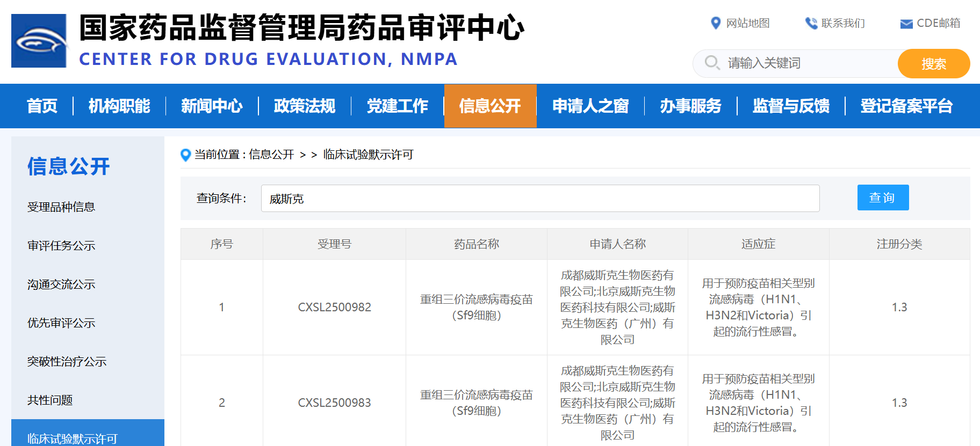Open 登记备案平台 from the navigation bar
This screenshot has height=446, width=980.
coord(906,106)
